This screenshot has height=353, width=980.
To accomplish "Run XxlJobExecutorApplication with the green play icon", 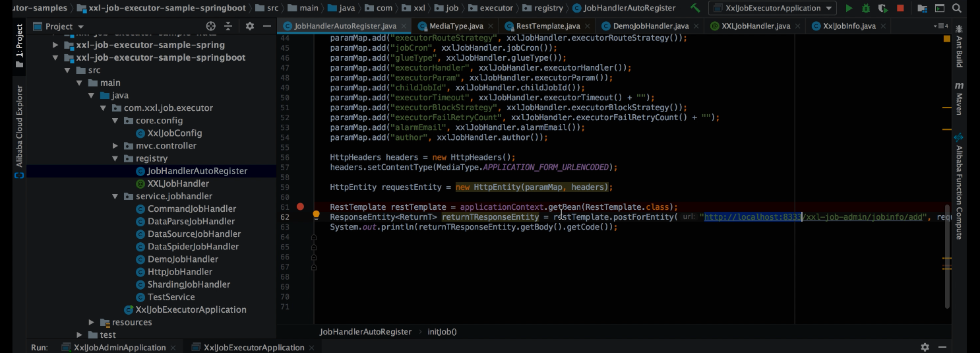I will [x=849, y=9].
